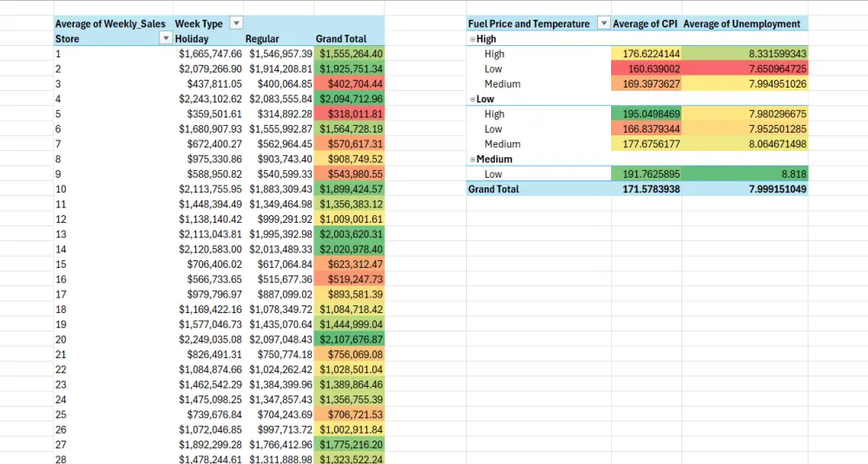Select the CPI cell 177.6756177
868x464 pixels.
[x=647, y=144]
